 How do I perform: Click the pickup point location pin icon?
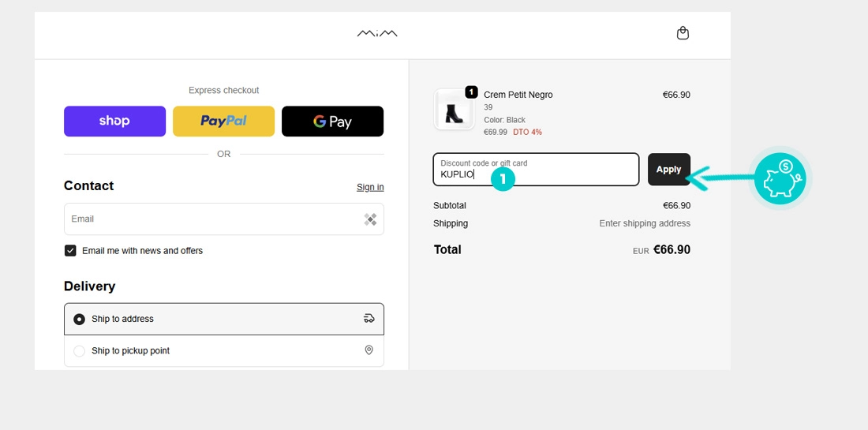[x=369, y=350]
